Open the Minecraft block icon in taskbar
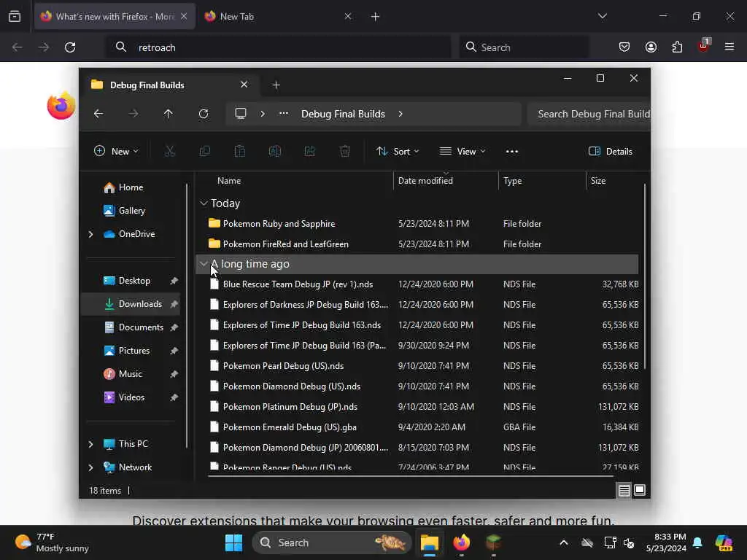Image resolution: width=747 pixels, height=560 pixels. (x=493, y=542)
